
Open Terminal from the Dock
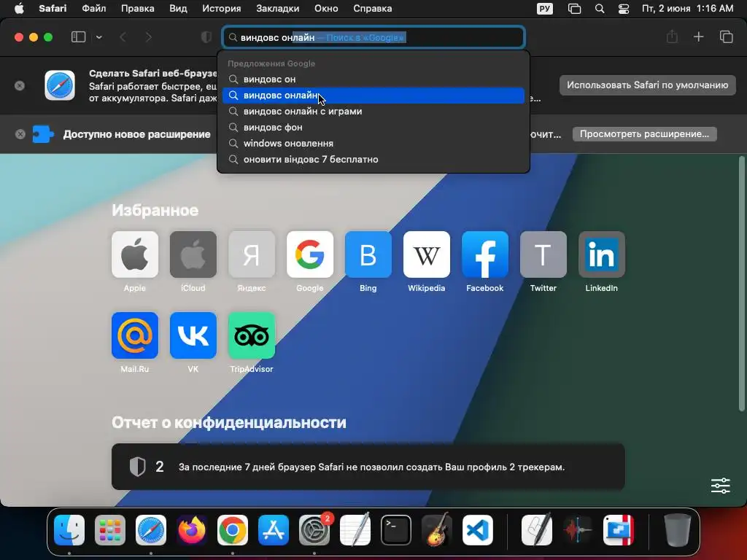pos(396,530)
